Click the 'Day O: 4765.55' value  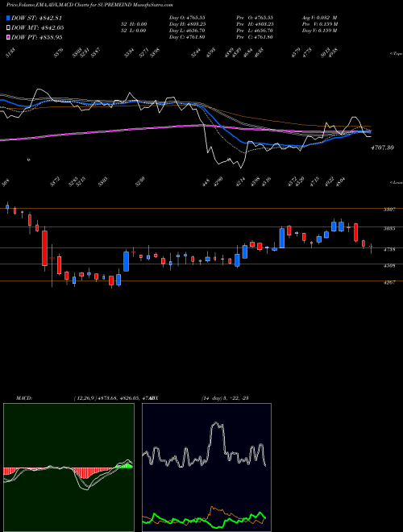point(187,18)
